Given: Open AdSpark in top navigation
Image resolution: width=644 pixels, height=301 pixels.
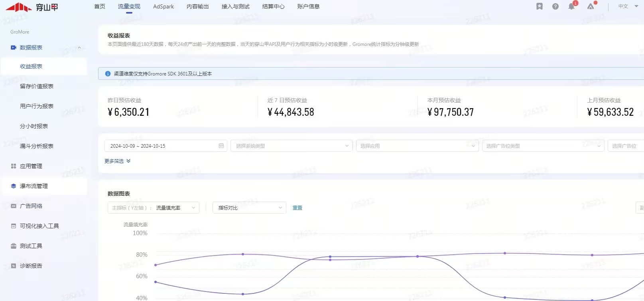Looking at the screenshot, I should tap(163, 6).
